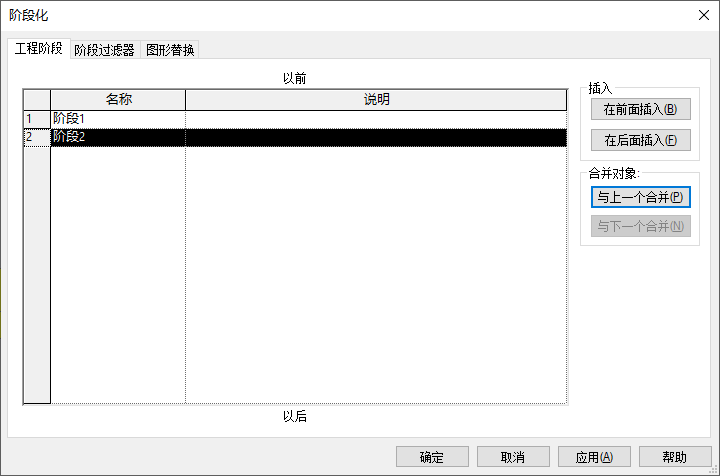
Task: Open help with the 帮助 button
Action: tap(675, 457)
